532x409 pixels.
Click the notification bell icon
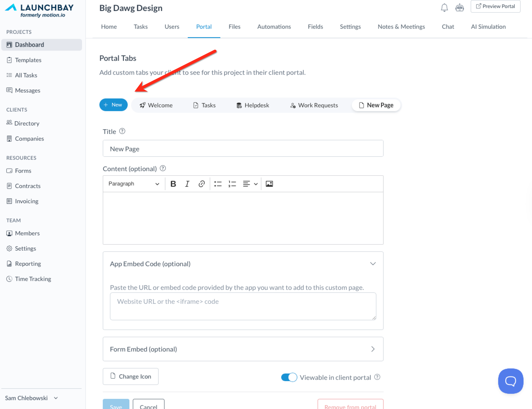tap(444, 8)
